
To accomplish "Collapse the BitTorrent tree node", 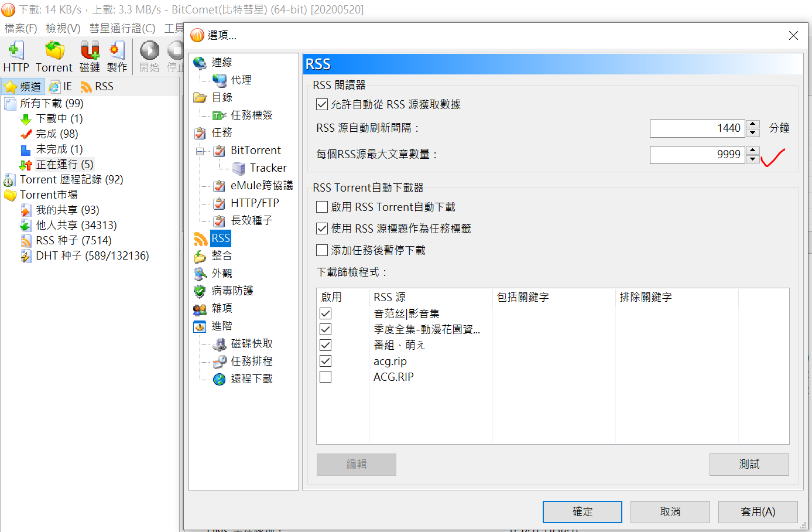I will [200, 151].
